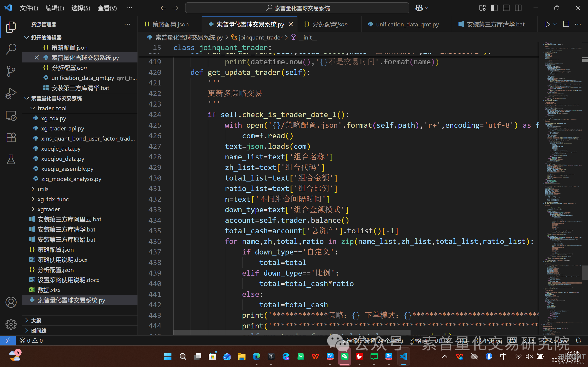The image size is (588, 367).
Task: Toggle the primary side bar visibility
Action: tap(494, 8)
